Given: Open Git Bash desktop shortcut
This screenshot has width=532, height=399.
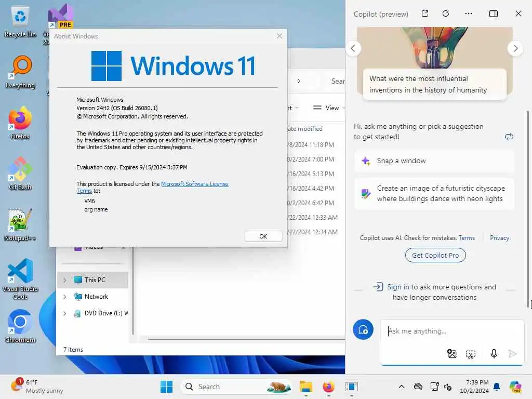Looking at the screenshot, I should click(20, 174).
